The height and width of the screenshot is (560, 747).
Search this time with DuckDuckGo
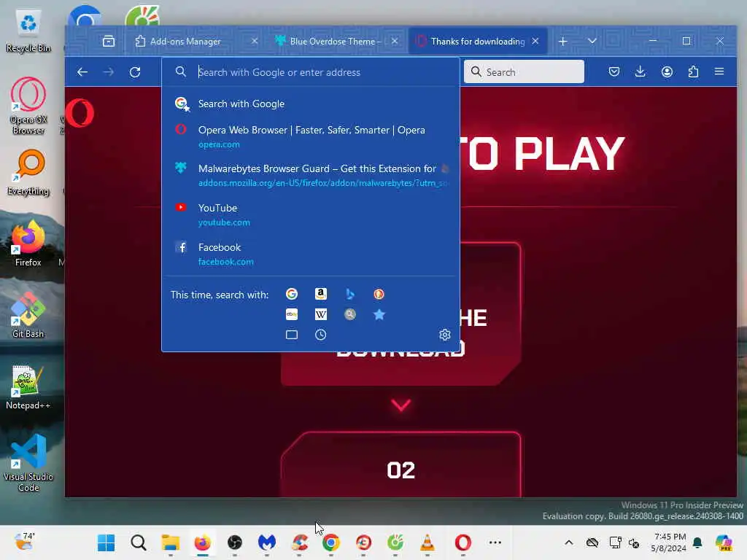coord(379,295)
